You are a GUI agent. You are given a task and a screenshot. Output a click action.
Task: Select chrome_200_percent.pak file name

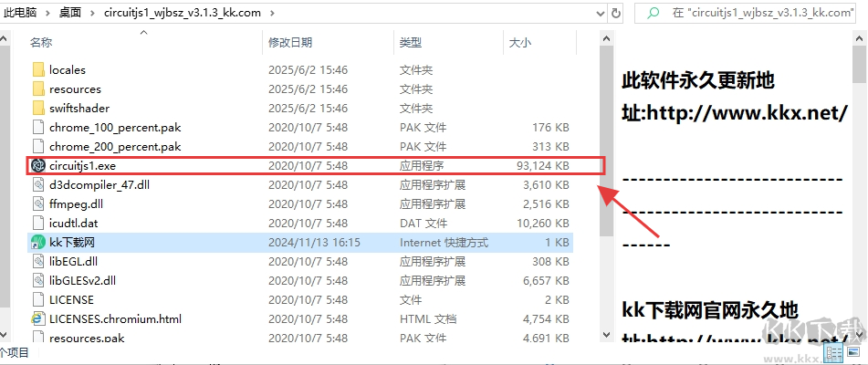(115, 147)
